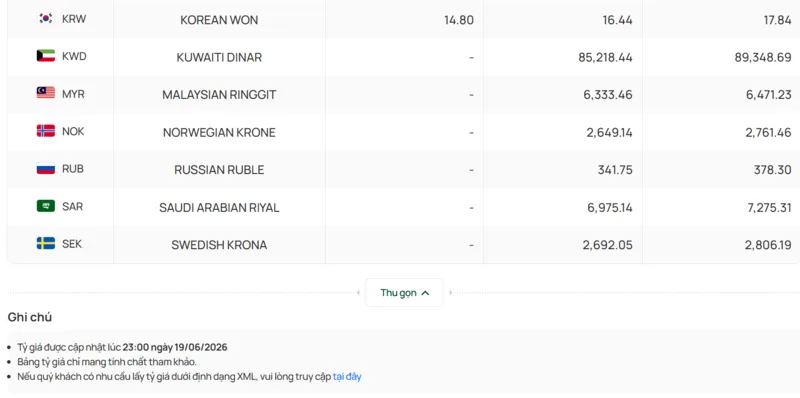Click the Russia flag icon
The width and height of the screenshot is (800, 398).
click(45, 168)
